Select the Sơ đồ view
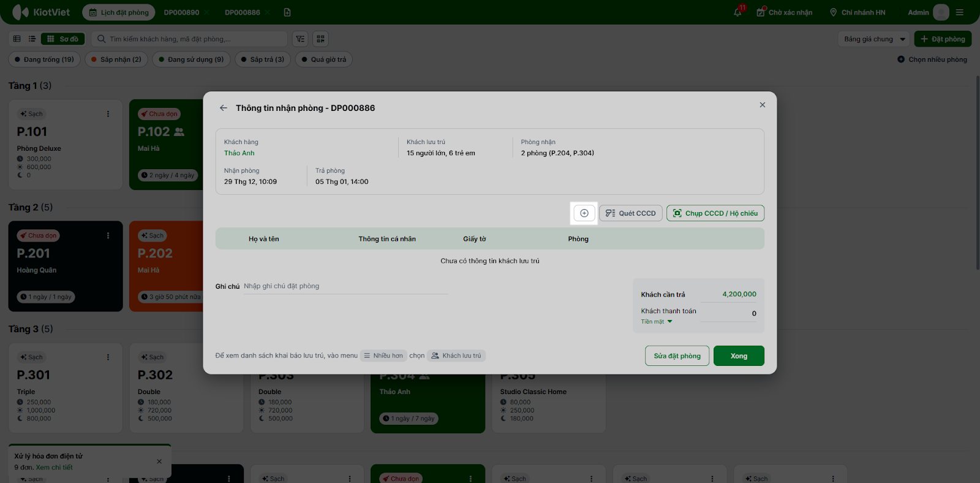Image resolution: width=980 pixels, height=483 pixels. coord(63,39)
